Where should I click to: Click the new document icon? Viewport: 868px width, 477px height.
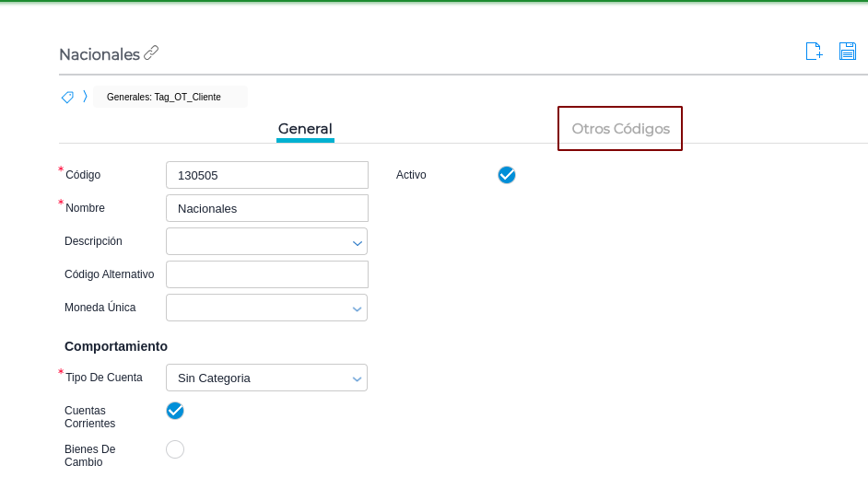pos(814,52)
